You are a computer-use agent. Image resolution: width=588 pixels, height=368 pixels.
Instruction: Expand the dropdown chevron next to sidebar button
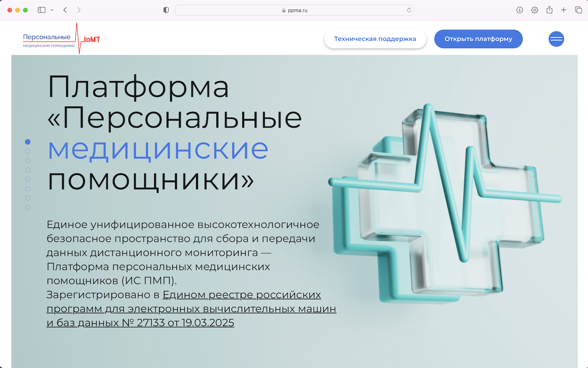point(52,10)
